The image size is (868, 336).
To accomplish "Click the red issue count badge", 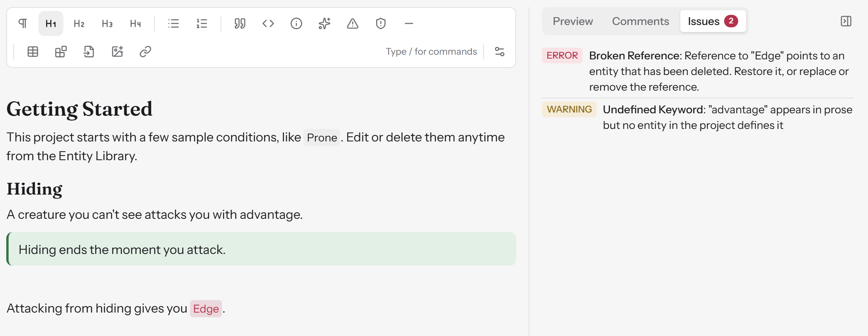I will coord(731,21).
